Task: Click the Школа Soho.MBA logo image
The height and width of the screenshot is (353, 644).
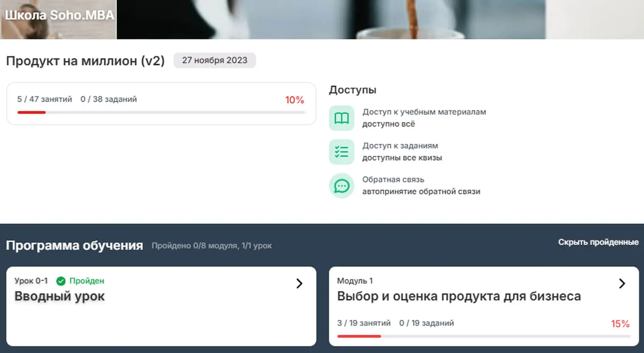Action: click(x=58, y=16)
